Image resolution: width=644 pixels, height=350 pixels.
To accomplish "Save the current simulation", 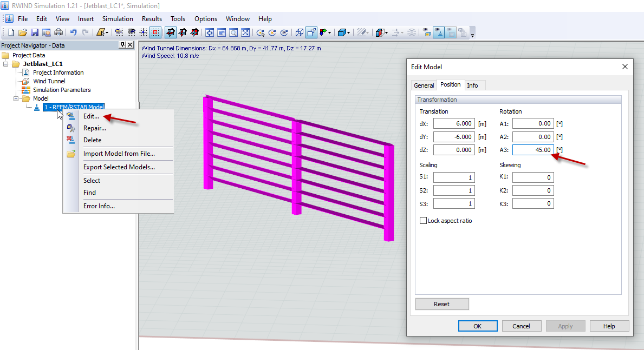I will (34, 32).
